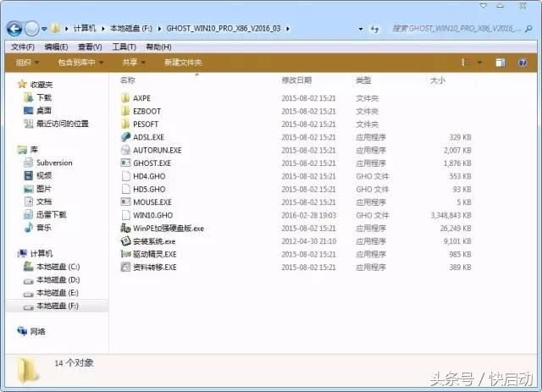This screenshot has width=542, height=392.
Task: Open the 工具(T) menu
Action: click(x=124, y=47)
